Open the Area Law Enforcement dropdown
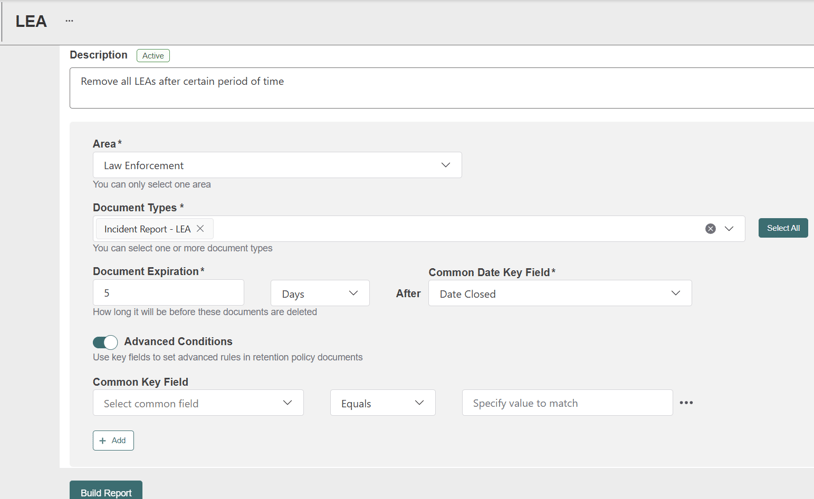814x499 pixels. (x=277, y=165)
